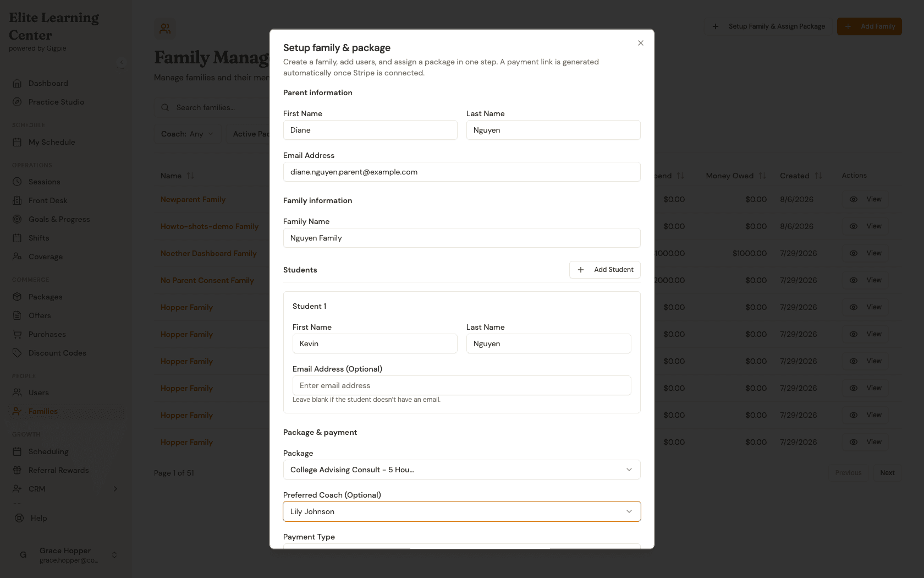Open Coverage person icon
The width and height of the screenshot is (924, 578).
coord(17,257)
